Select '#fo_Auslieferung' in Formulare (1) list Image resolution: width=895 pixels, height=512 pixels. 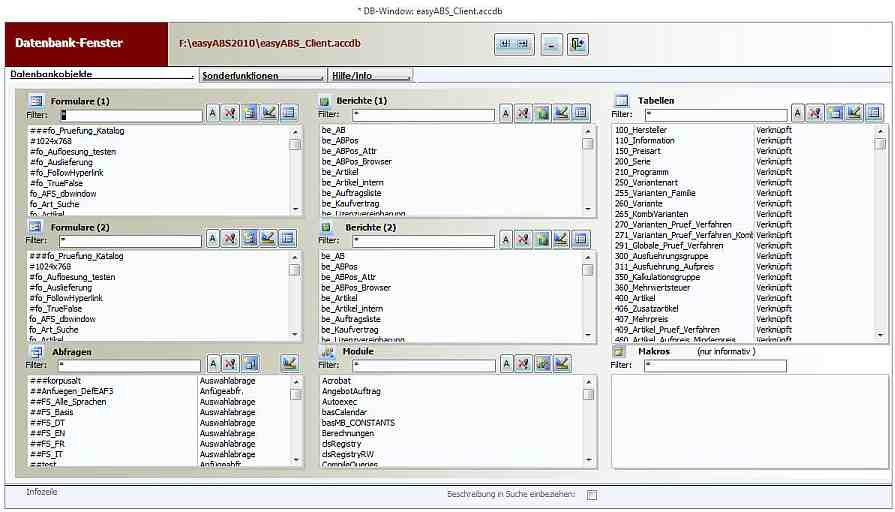61,162
